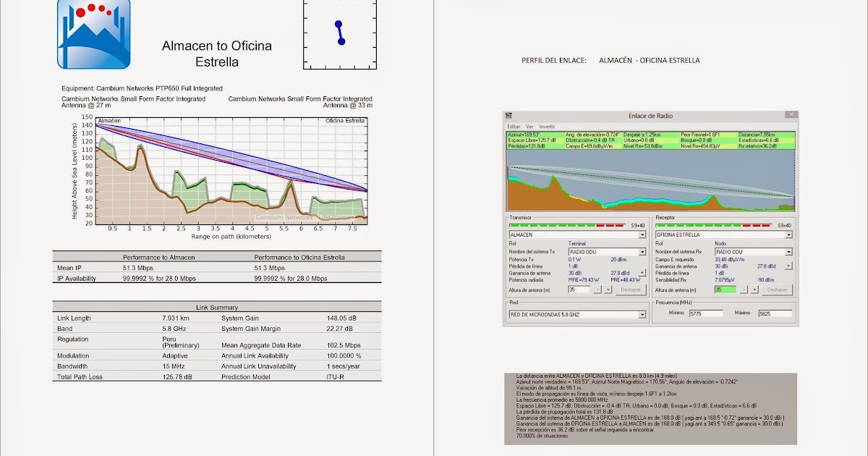This screenshot has width=868, height=456.
Task: Click 'Pérdidas=131.8dB' value
Action: pyautogui.click(x=526, y=145)
